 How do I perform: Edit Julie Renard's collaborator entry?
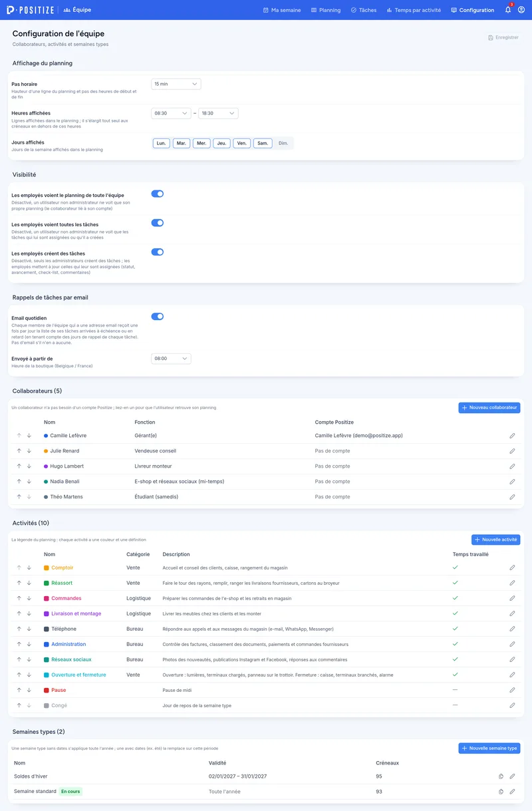coord(512,451)
